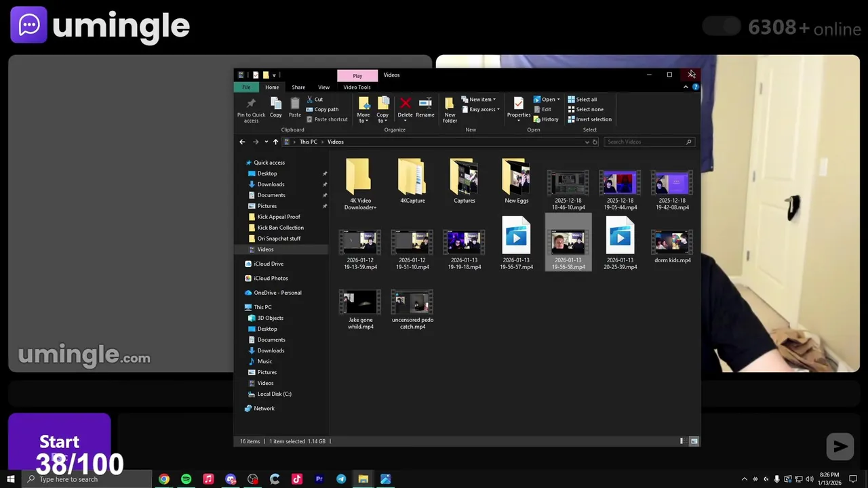This screenshot has width=868, height=488.
Task: Click the Copy icon in Clipboard group
Action: tap(275, 103)
